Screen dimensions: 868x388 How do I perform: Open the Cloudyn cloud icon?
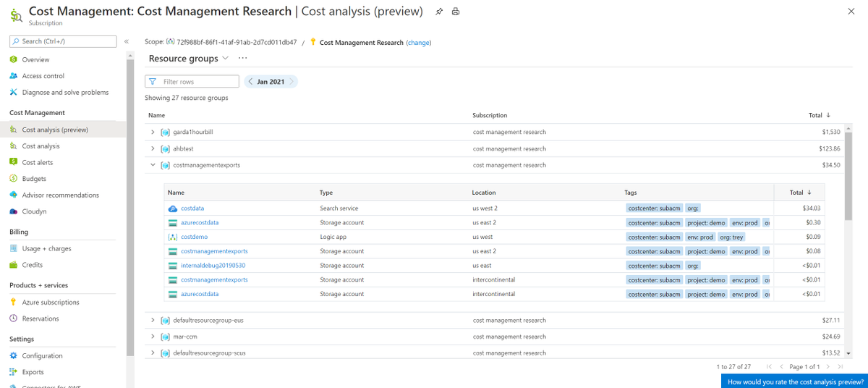(14, 211)
